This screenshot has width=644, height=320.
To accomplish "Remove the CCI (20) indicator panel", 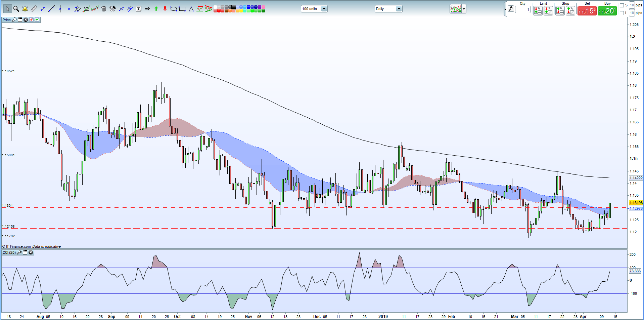I will tap(31, 252).
